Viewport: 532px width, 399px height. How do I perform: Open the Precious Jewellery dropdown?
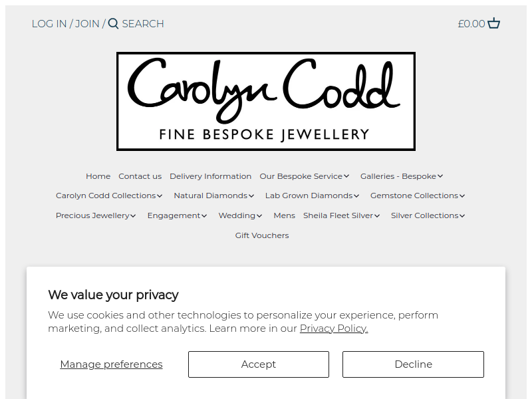[96, 215]
